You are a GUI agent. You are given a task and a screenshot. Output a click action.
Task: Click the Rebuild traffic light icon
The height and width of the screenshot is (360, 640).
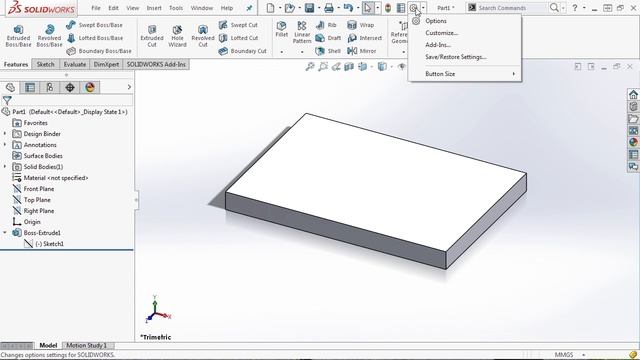click(388, 8)
